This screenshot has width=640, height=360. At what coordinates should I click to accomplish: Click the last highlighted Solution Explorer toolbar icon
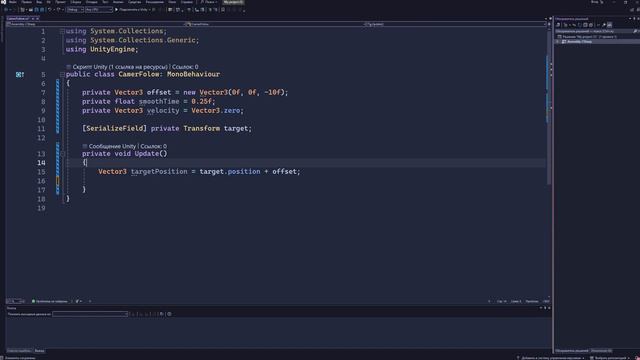pyautogui.click(x=609, y=25)
